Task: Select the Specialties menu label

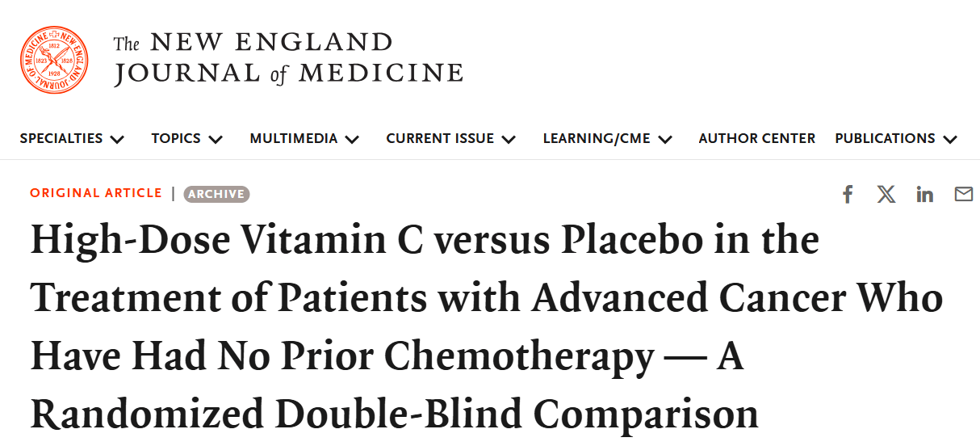Action: 61,138
